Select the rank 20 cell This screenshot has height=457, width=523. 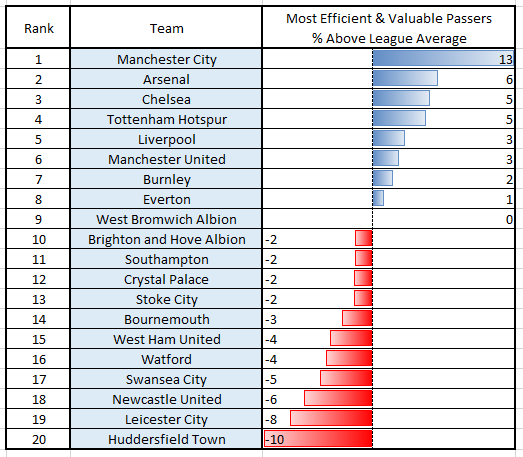pyautogui.click(x=38, y=439)
